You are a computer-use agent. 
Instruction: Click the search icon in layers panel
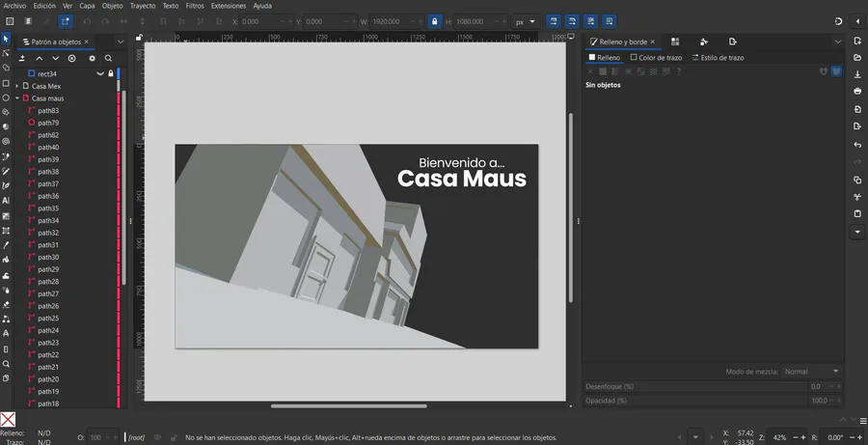click(x=108, y=58)
